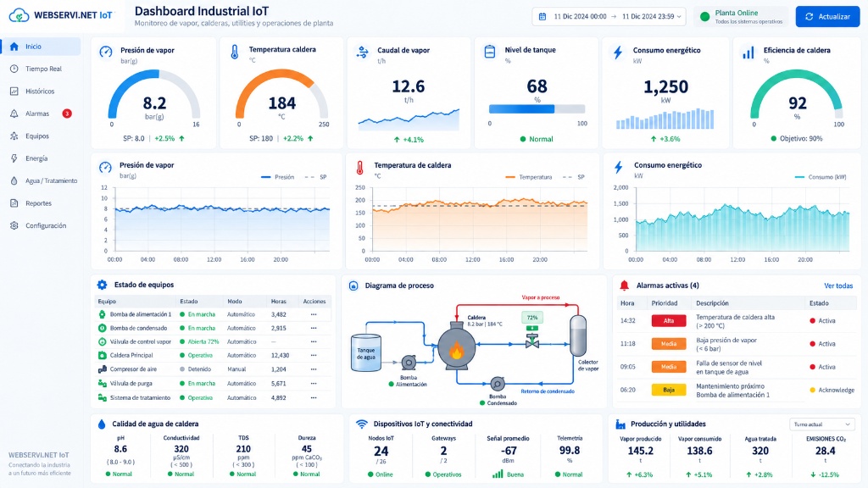Open the Inicio menu item

point(41,47)
